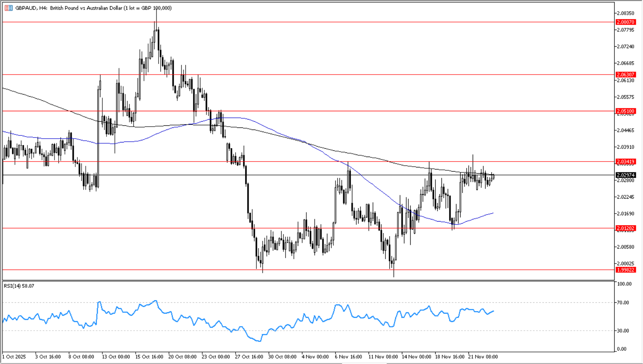
Task: Click the RSI(14) 58.07 indicator label
Action: coord(19,286)
